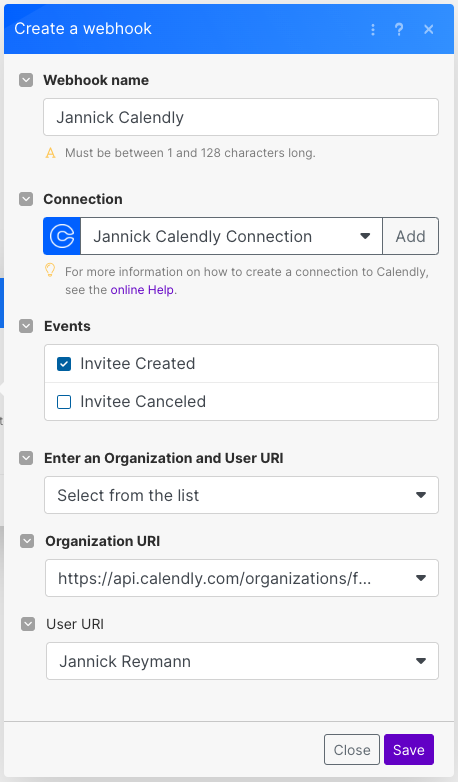
Task: Uncheck the Invitee Created checkbox
Action: tap(64, 364)
